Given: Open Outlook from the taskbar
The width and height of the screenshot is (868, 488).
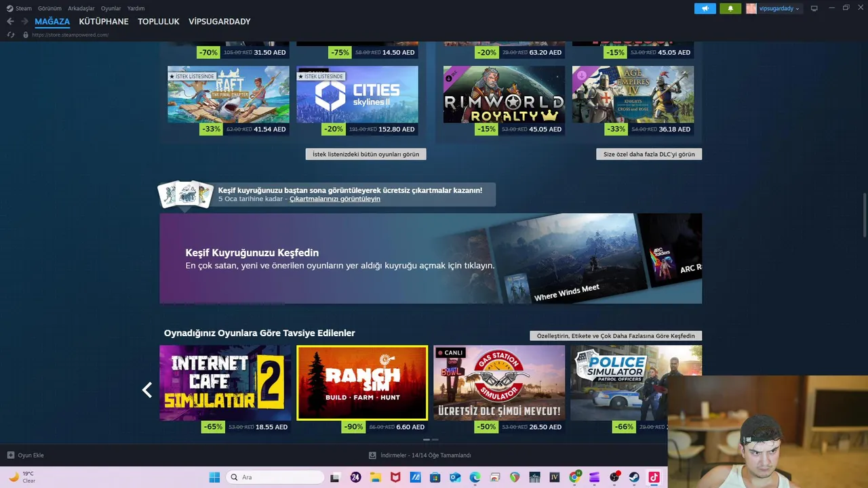Looking at the screenshot, I should tap(455, 477).
